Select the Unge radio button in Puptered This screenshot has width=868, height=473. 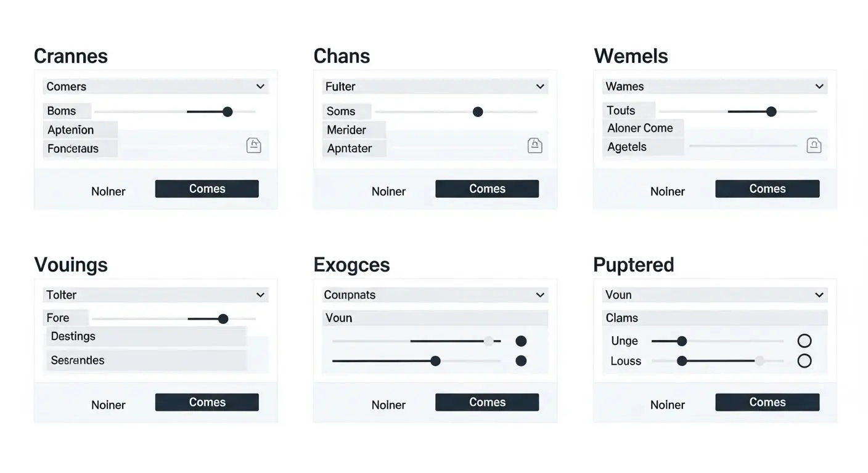click(804, 341)
